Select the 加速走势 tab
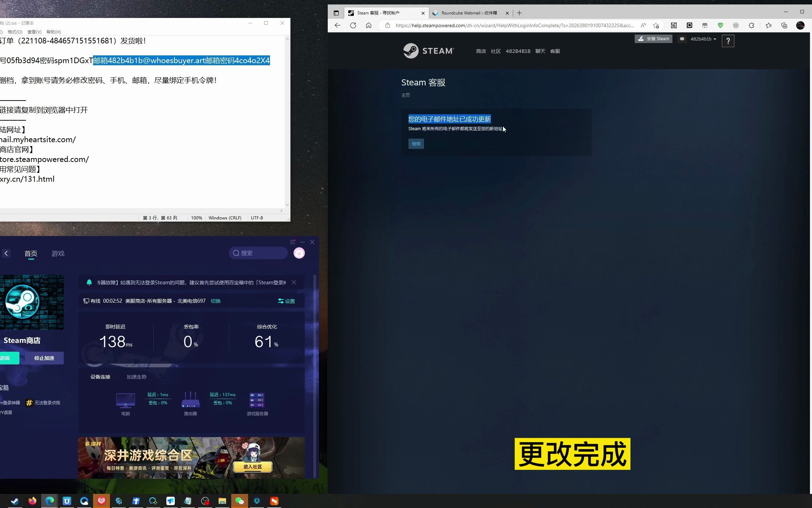This screenshot has height=508, width=812. click(x=136, y=377)
